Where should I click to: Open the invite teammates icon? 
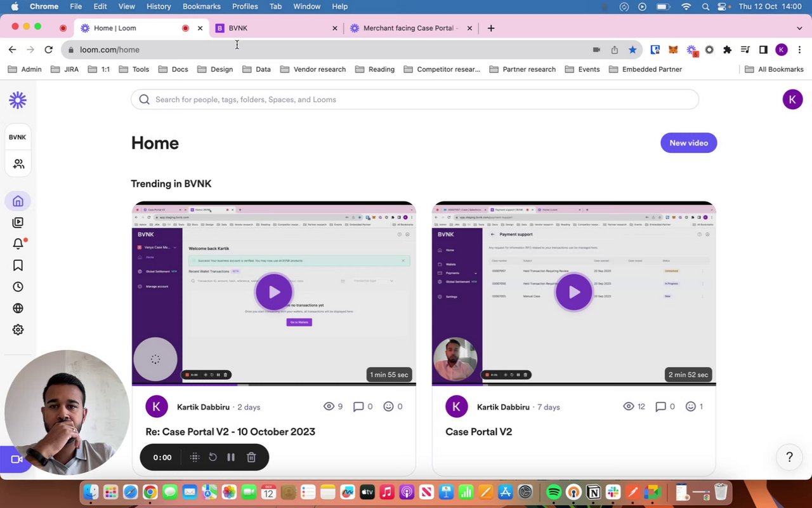click(18, 164)
